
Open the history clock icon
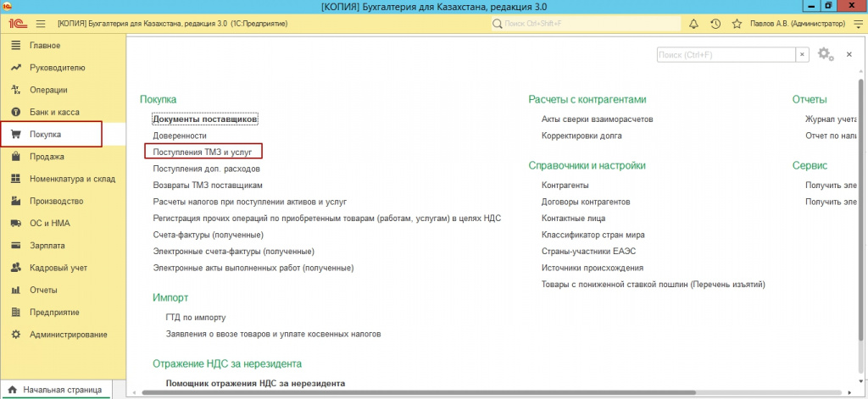tap(715, 24)
